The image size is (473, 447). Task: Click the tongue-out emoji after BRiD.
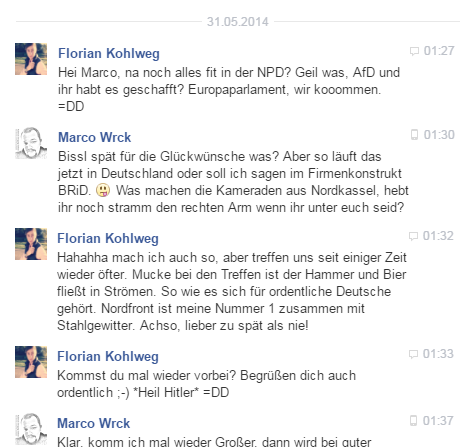coord(103,190)
